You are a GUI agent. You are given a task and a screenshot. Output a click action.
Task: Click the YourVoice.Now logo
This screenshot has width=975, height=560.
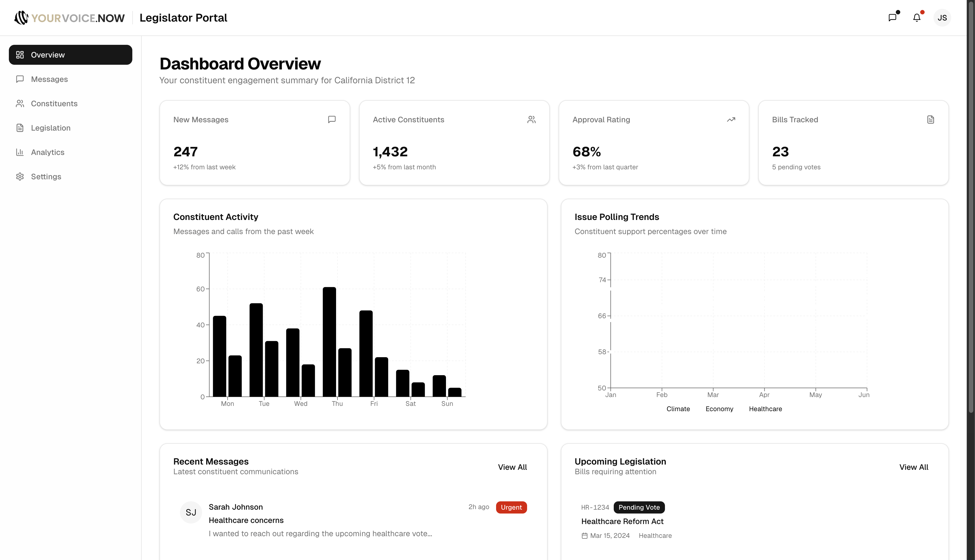point(69,18)
